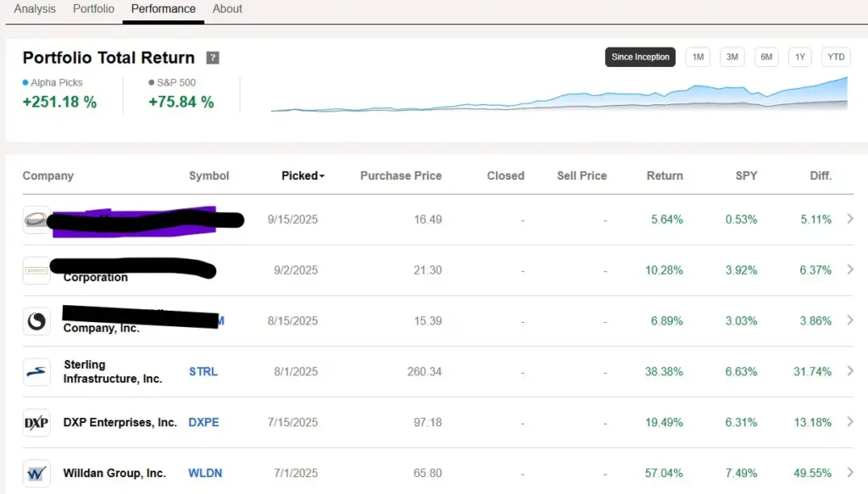Follow the WLDN ticker link
The image size is (868, 494).
[x=205, y=473]
